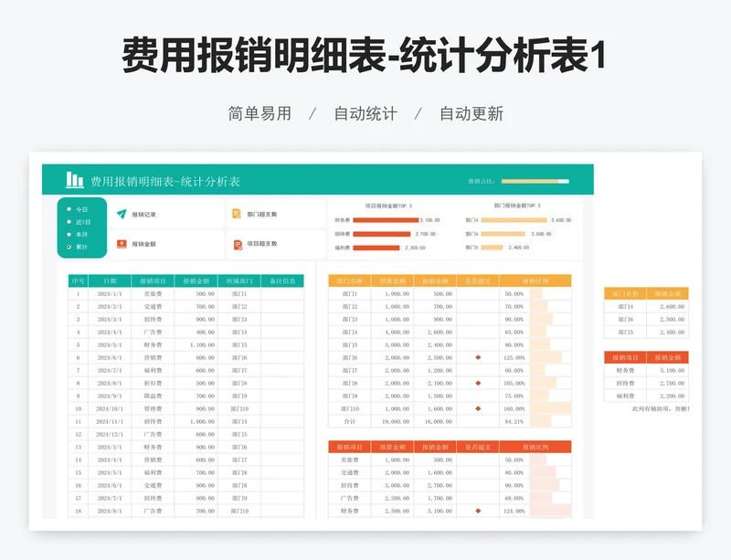Open the 部门超支数 card
The image size is (731, 560).
click(276, 214)
